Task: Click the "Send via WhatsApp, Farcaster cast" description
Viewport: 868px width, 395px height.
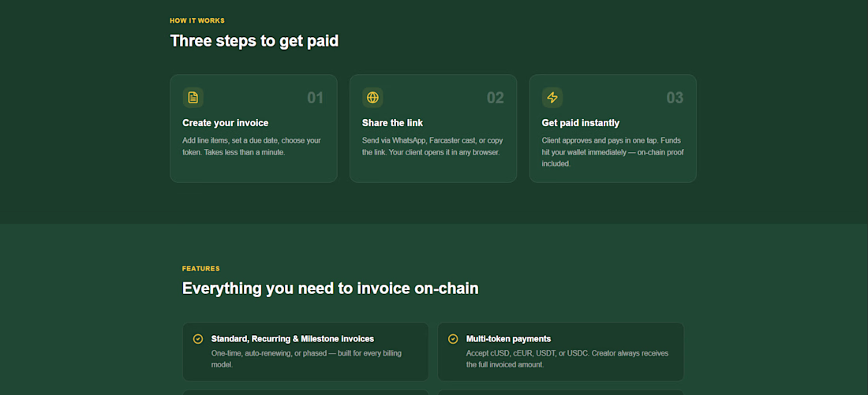Action: pos(432,146)
